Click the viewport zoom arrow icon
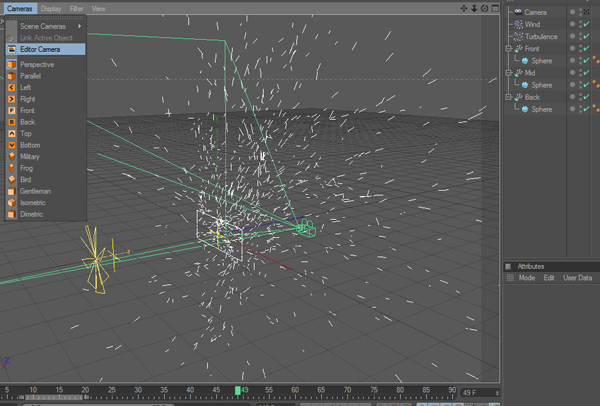600x406 pixels. click(x=474, y=8)
